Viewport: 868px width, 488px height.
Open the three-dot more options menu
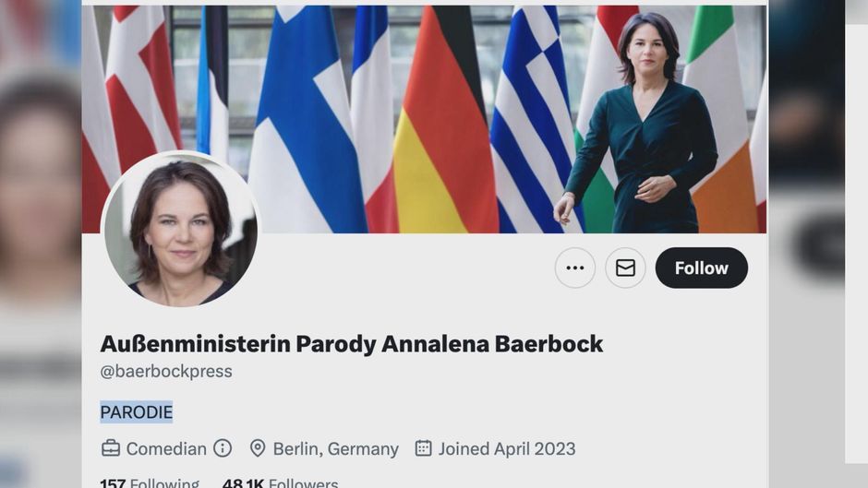click(575, 268)
